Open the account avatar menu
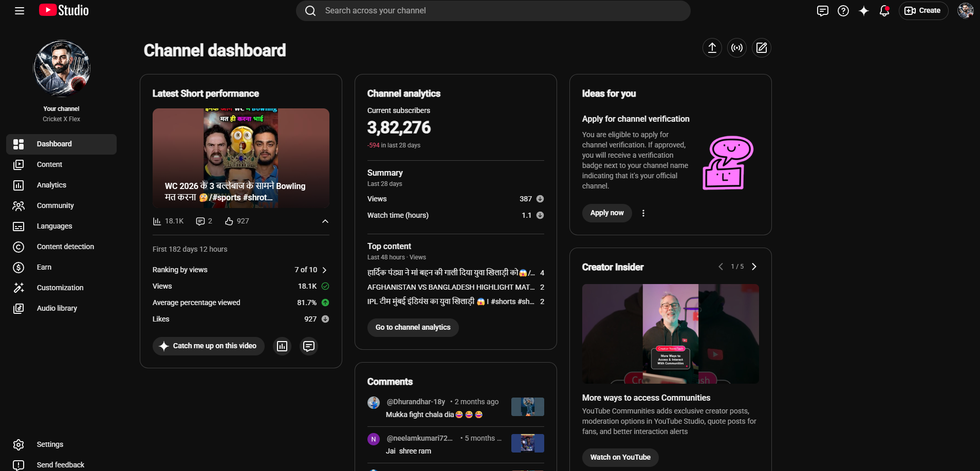980x471 pixels. point(966,11)
